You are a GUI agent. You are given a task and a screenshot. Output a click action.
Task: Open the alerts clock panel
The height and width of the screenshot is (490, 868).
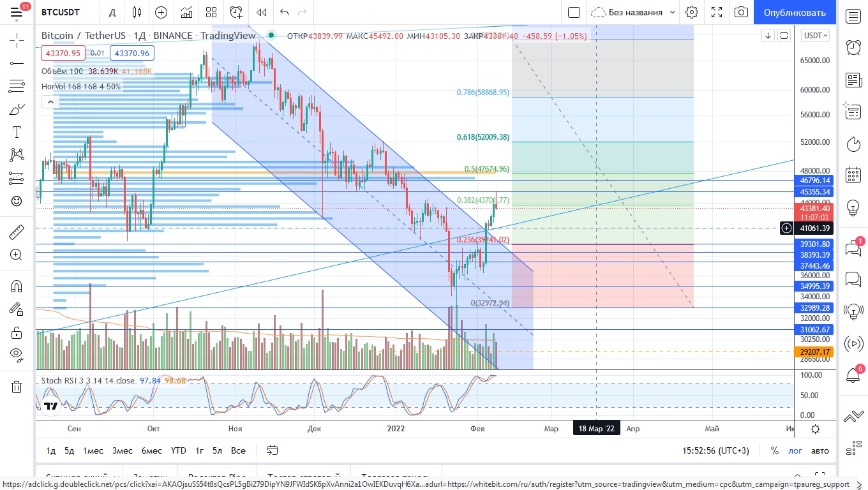point(853,48)
